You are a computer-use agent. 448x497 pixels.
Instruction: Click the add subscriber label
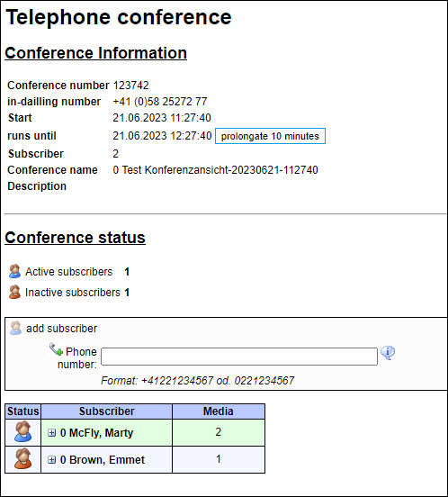62,329
